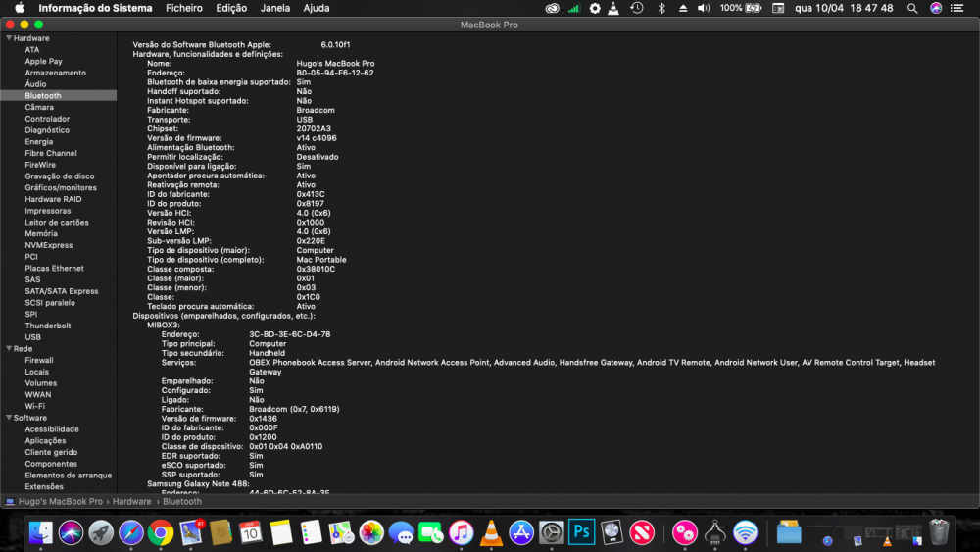980x552 pixels.
Task: Click Hardware in bottom path bar
Action: tap(132, 501)
